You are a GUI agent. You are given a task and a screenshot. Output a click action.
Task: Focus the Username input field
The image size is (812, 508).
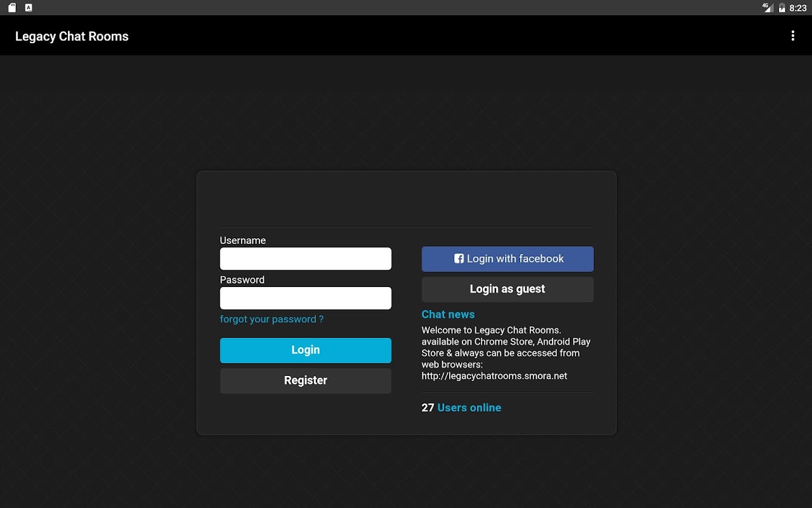306,258
